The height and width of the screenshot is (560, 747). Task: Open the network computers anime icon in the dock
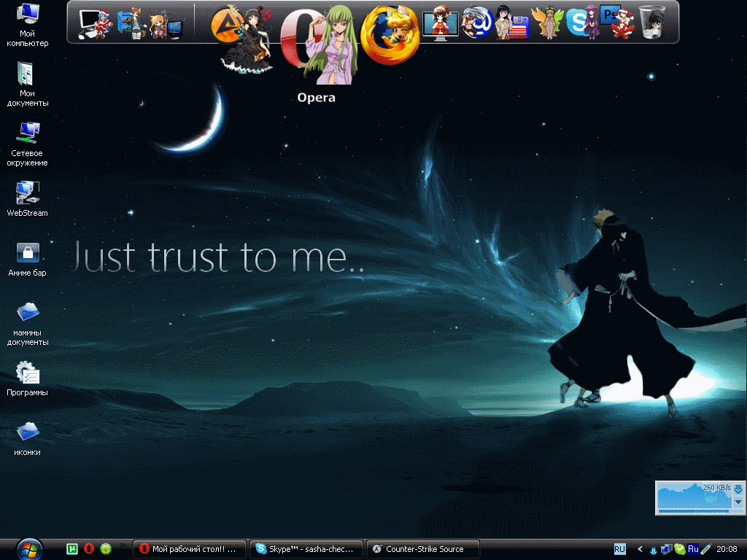[x=165, y=26]
